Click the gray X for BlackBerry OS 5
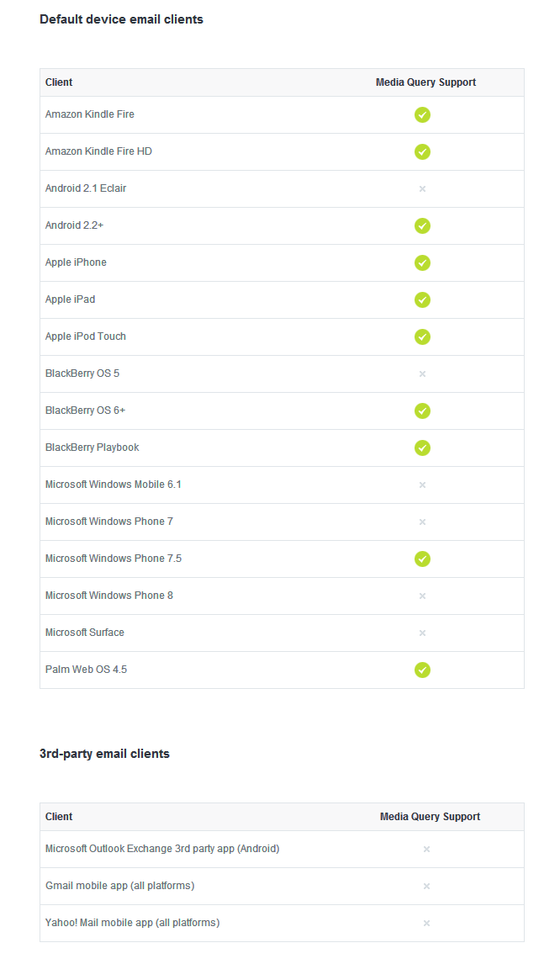This screenshot has height=964, width=560. 422,373
